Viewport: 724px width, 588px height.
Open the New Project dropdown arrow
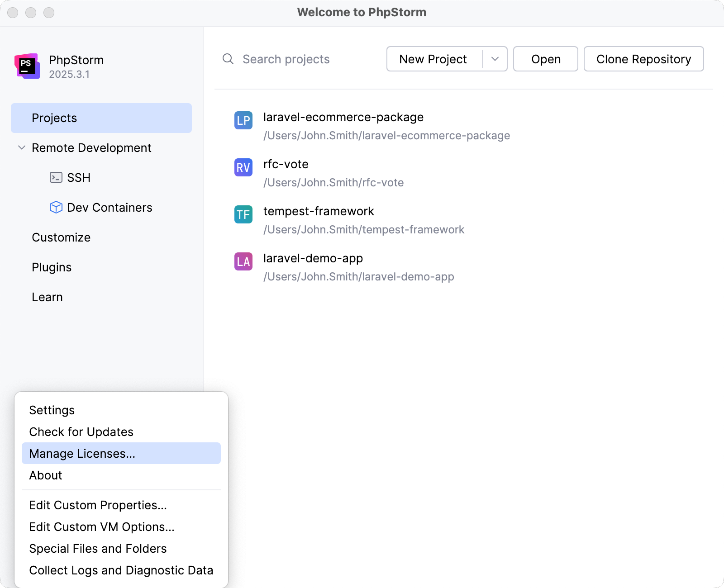coord(495,59)
